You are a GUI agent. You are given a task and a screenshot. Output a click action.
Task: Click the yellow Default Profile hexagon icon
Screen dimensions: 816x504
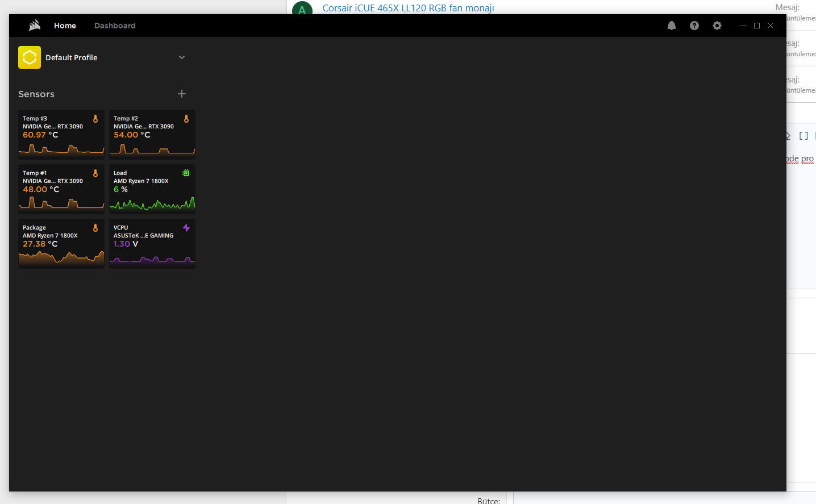pyautogui.click(x=30, y=57)
